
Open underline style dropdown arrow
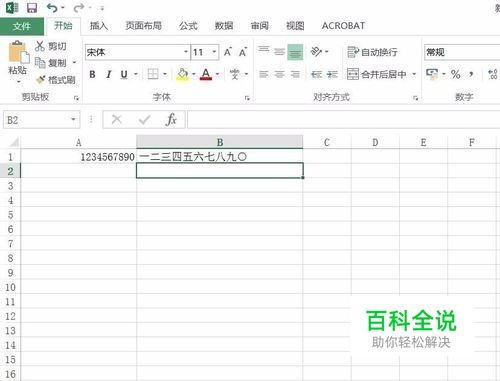pos(135,74)
